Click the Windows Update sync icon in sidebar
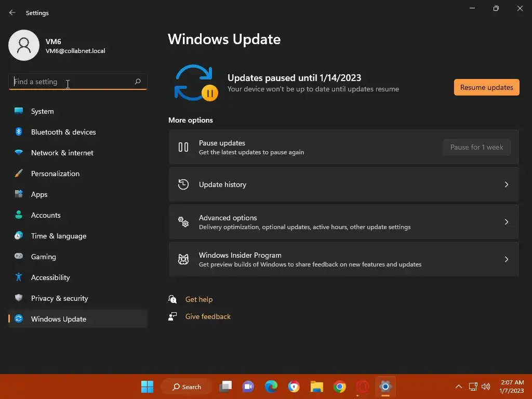Screen dimensions: 532x399 [19, 318]
